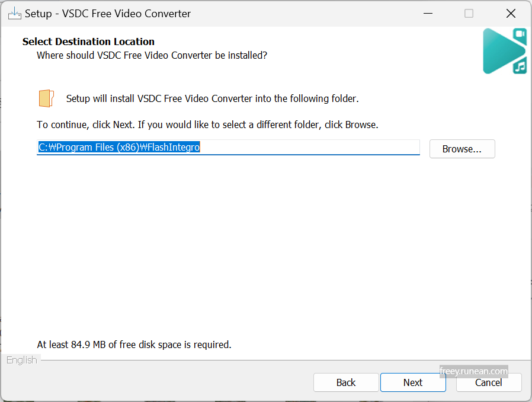Proceed by clicking Next
This screenshot has width=532, height=402.
(x=413, y=382)
